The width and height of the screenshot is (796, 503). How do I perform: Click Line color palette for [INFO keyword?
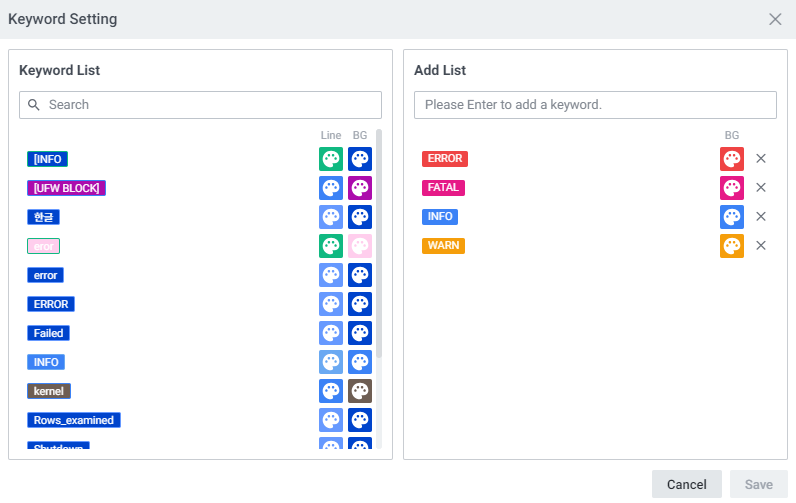(331, 159)
